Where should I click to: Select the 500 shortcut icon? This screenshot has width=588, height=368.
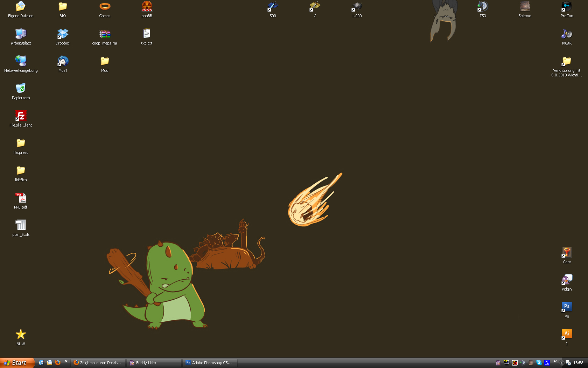pos(273,6)
